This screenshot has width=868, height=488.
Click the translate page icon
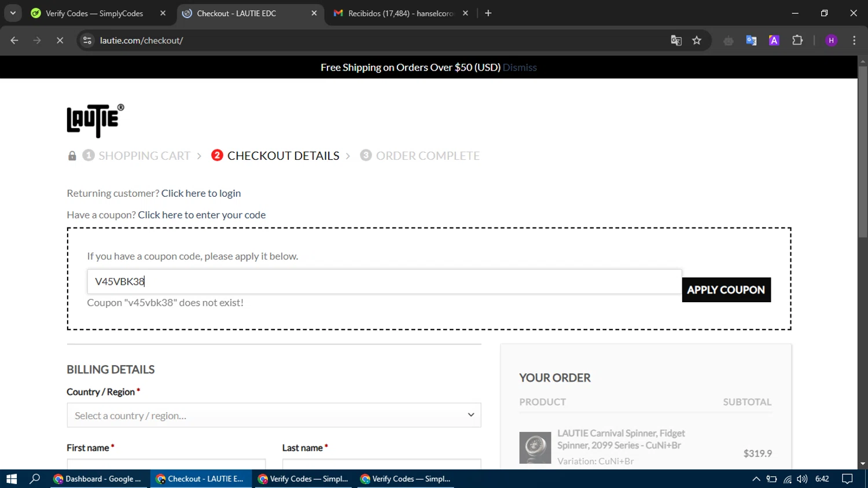coord(676,41)
